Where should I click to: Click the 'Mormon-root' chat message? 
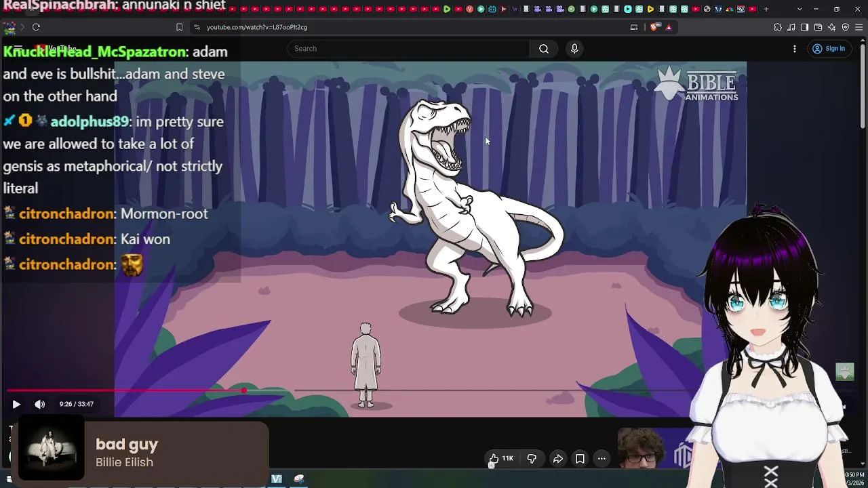point(164,213)
